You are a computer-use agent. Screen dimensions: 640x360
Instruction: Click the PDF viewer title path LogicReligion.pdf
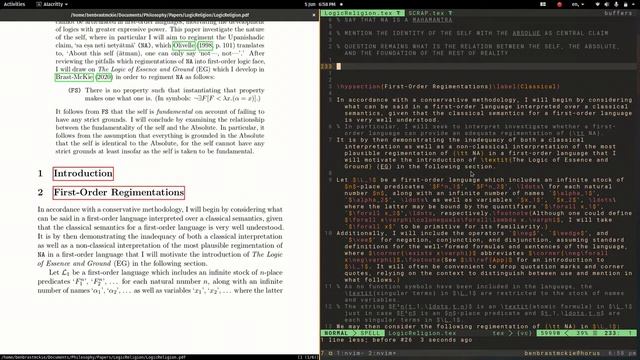(160, 15)
